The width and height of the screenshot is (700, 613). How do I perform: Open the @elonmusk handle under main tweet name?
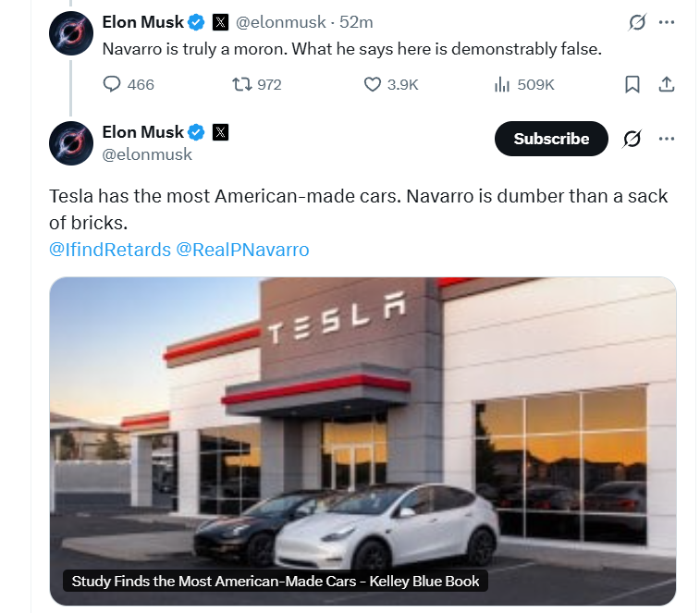click(x=147, y=154)
